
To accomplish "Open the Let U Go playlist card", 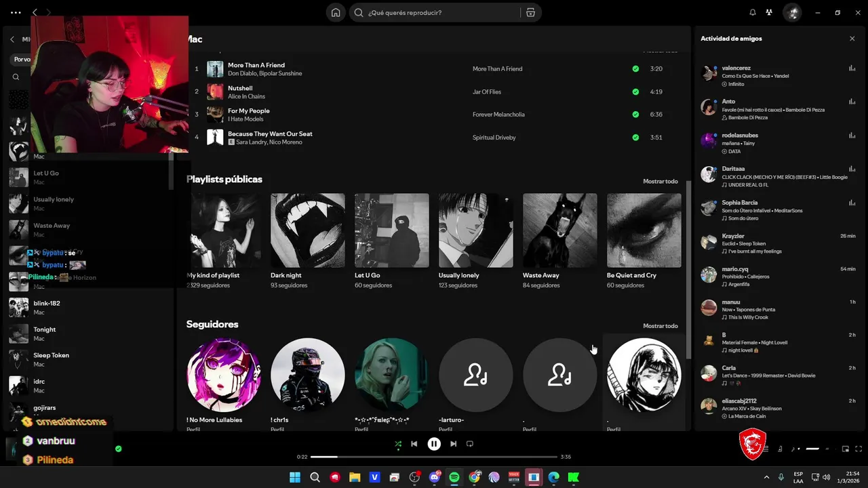I will pos(392,241).
